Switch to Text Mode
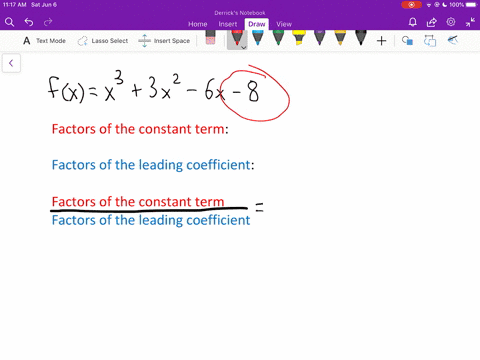This screenshot has height=360, width=480. [x=44, y=41]
